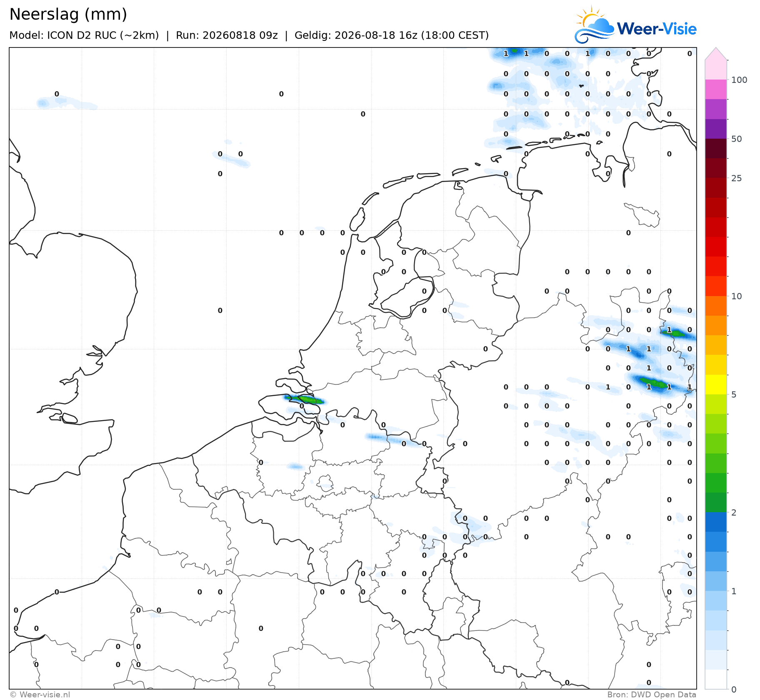
Task: Click the pink arrow atop the colorbar
Action: pyautogui.click(x=716, y=54)
